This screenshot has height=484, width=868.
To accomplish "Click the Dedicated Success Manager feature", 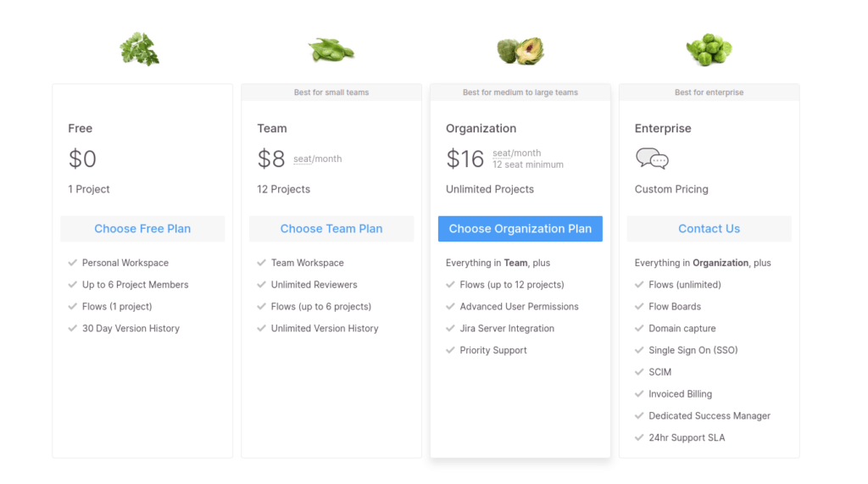I will 709,416.
